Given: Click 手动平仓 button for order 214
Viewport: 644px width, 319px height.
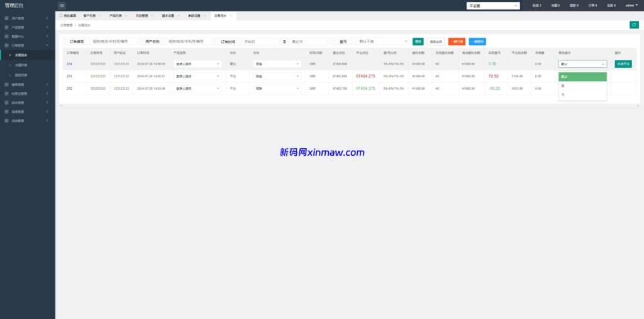Looking at the screenshot, I should tap(623, 63).
